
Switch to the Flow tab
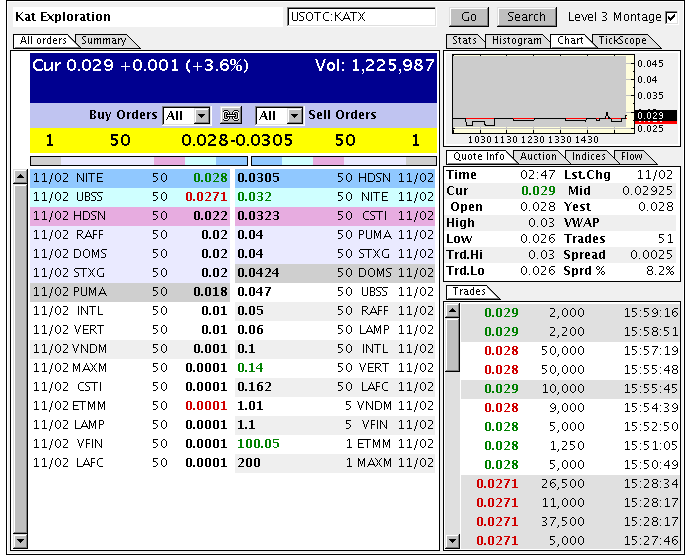tap(632, 157)
